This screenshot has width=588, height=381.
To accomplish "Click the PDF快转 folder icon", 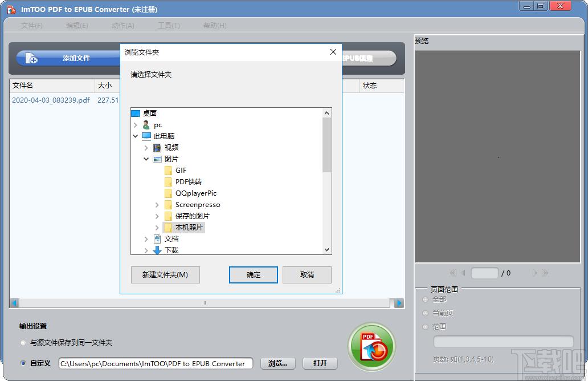I will click(x=169, y=182).
